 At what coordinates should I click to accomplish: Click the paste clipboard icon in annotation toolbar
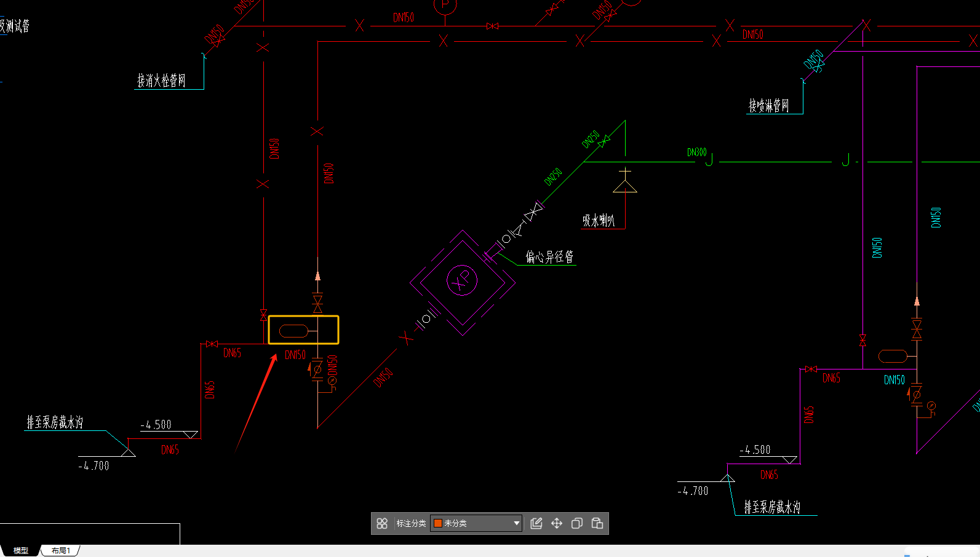(597, 523)
